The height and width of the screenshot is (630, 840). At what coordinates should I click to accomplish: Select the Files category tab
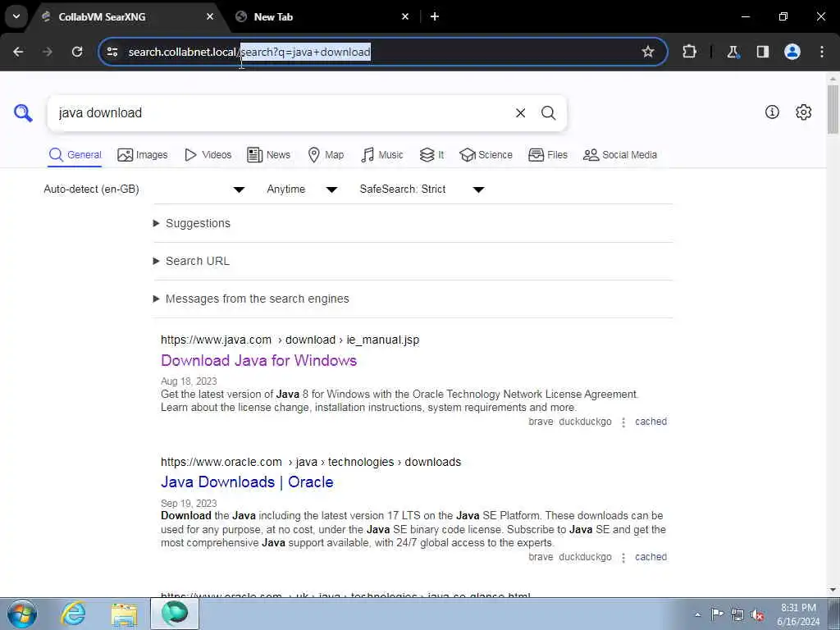[547, 155]
